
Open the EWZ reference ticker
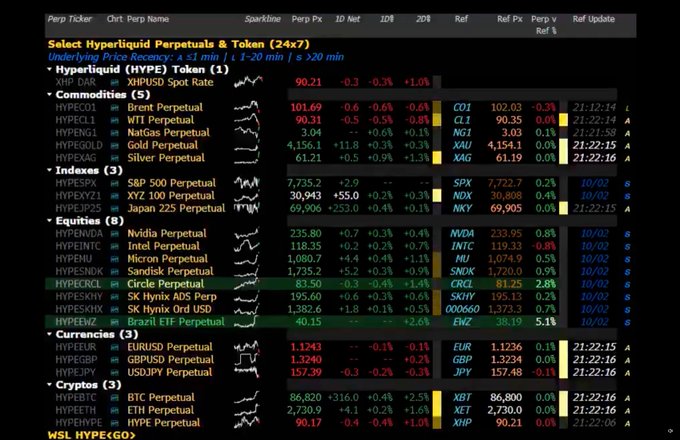(462, 322)
